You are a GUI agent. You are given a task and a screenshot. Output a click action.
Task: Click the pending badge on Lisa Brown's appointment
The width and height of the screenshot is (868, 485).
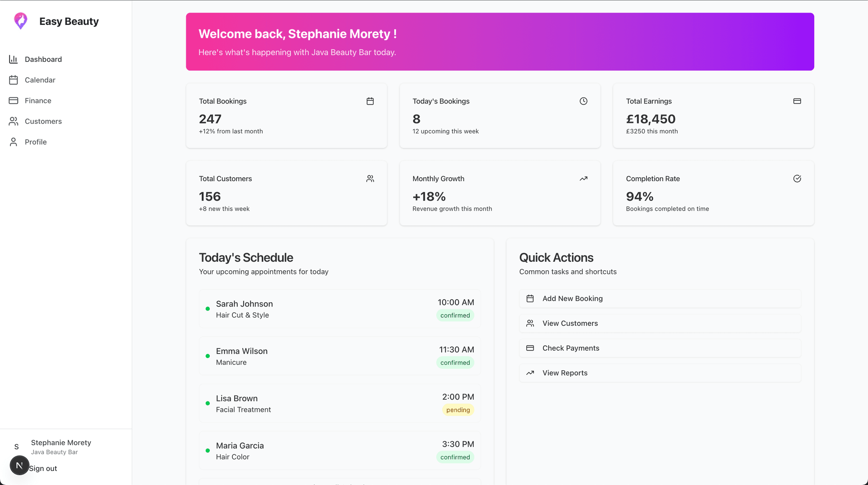pos(458,410)
